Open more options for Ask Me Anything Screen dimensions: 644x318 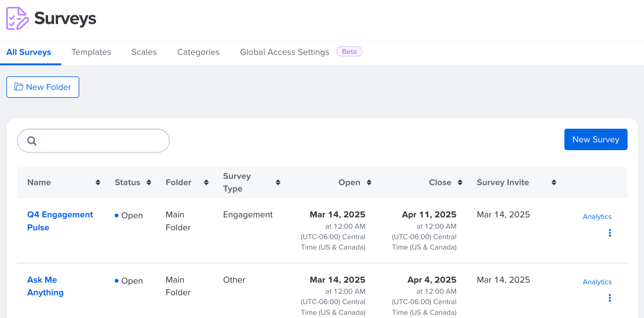pos(610,298)
